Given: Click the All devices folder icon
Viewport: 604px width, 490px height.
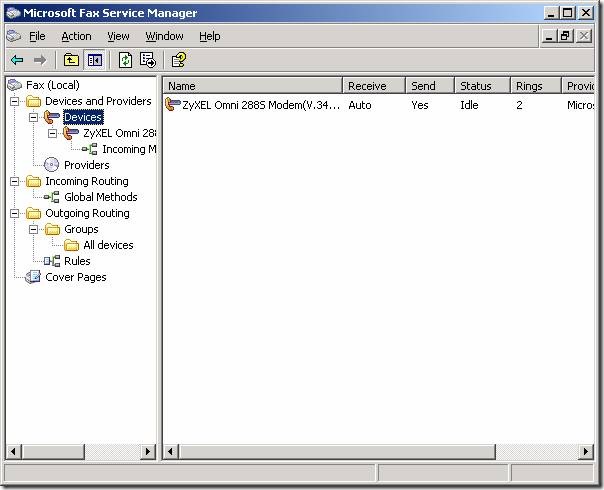Looking at the screenshot, I should 71,245.
